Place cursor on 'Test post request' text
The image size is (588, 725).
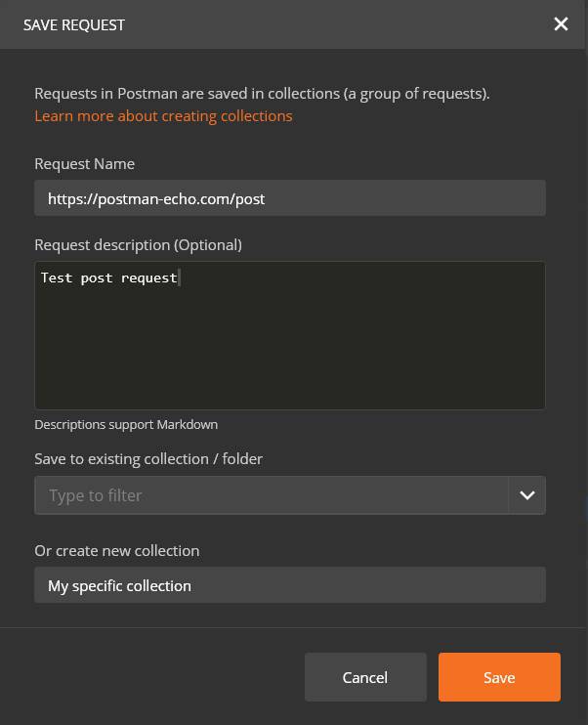coord(108,277)
